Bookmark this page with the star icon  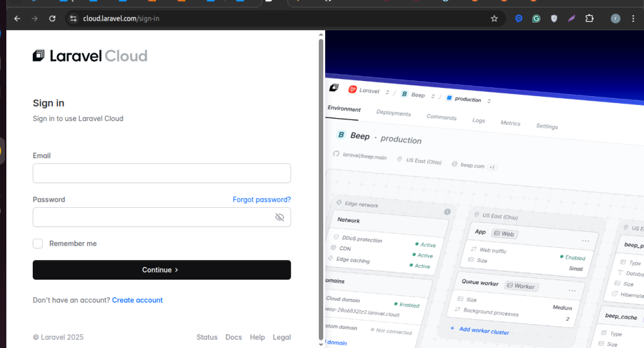[x=494, y=18]
